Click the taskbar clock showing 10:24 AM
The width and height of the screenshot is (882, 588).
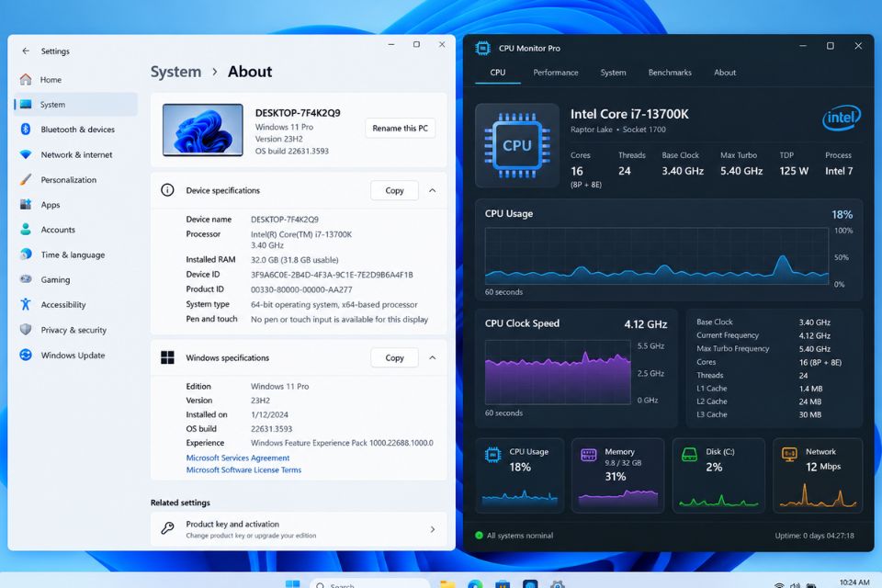click(x=854, y=582)
